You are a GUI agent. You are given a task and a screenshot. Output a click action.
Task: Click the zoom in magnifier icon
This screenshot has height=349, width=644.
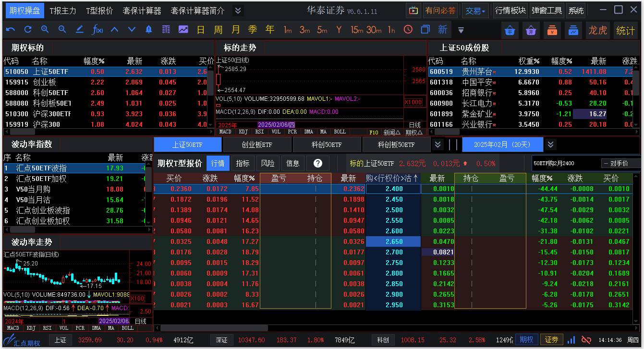(x=45, y=30)
